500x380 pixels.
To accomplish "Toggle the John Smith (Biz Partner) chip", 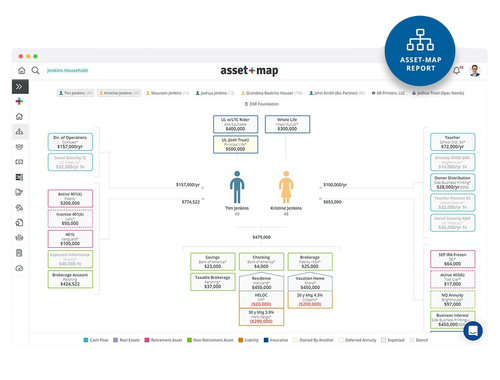I will tap(337, 93).
